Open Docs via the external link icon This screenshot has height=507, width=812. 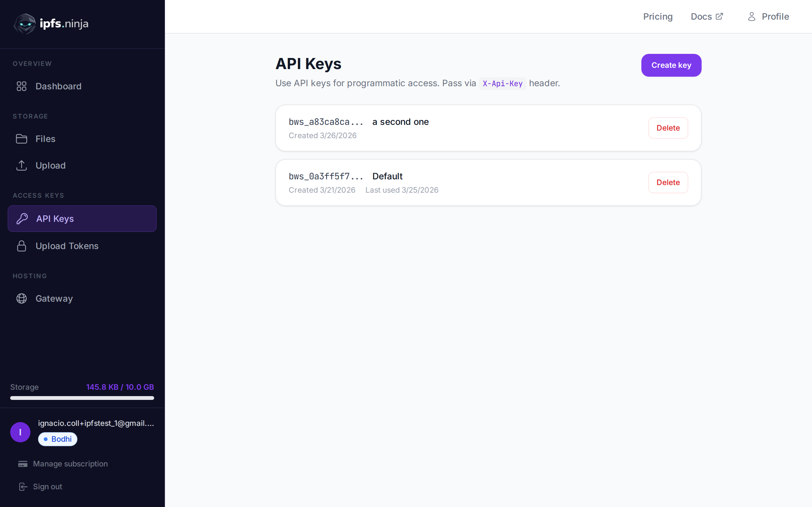[719, 16]
